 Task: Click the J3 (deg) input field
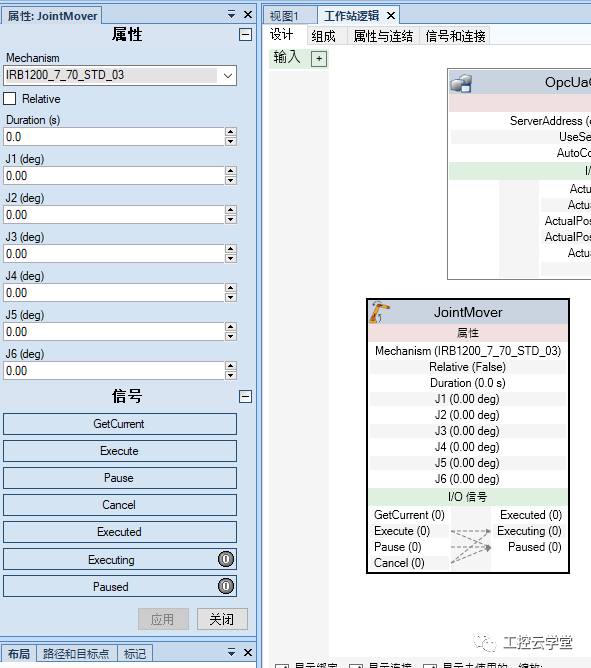coord(114,254)
